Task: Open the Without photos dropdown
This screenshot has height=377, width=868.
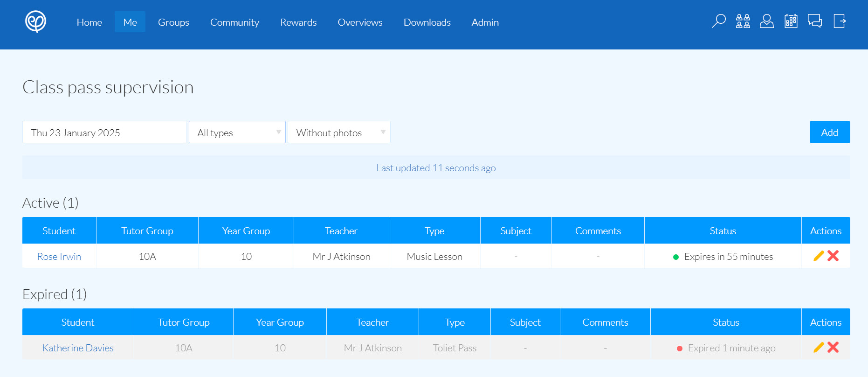Action: tap(339, 132)
